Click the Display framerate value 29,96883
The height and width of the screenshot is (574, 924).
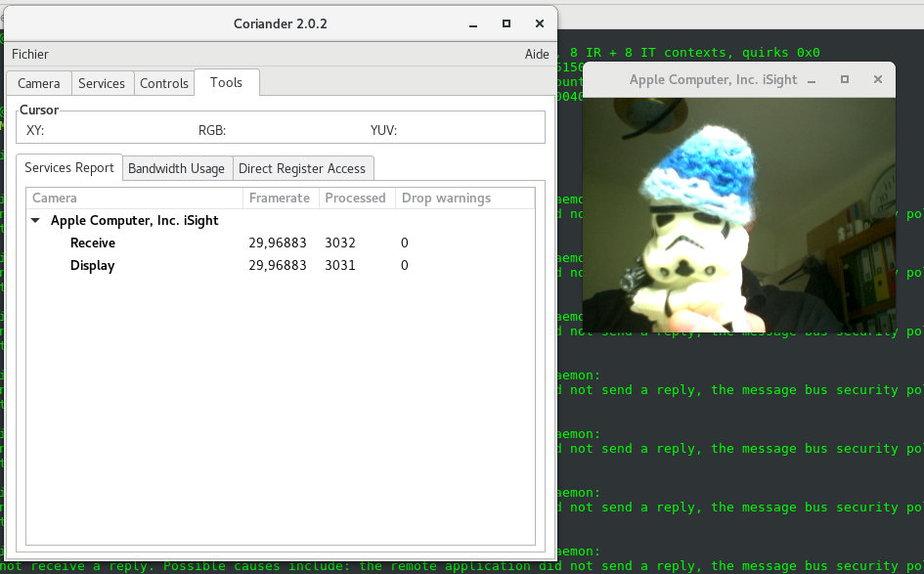click(278, 265)
